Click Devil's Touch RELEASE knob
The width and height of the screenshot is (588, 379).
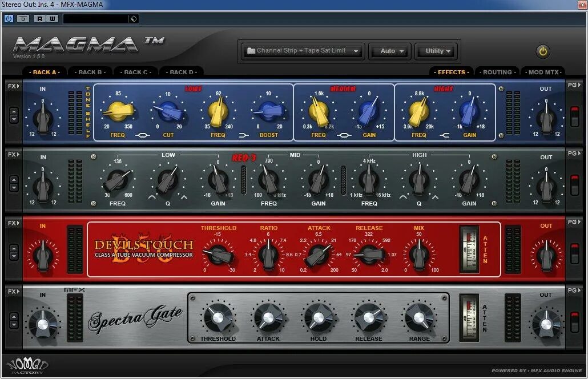click(x=369, y=255)
